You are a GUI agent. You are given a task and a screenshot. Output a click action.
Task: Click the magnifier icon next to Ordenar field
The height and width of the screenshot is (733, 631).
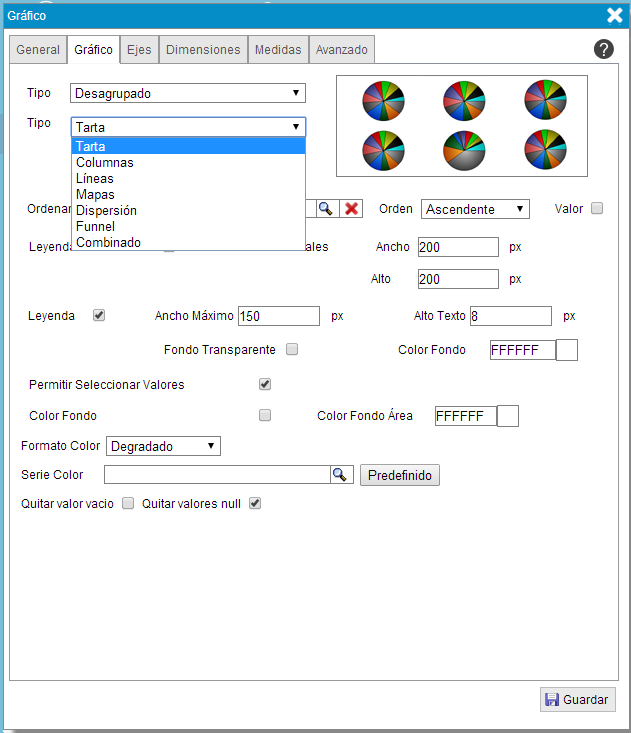coord(325,208)
